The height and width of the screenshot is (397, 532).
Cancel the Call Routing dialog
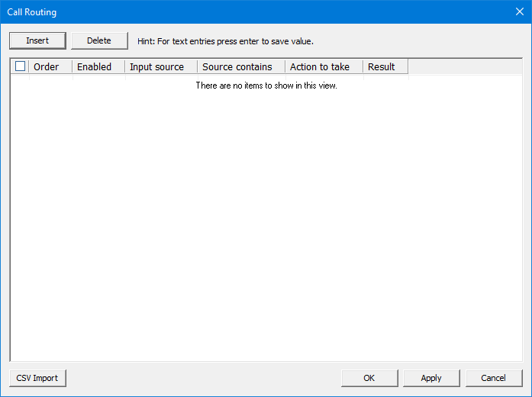493,378
